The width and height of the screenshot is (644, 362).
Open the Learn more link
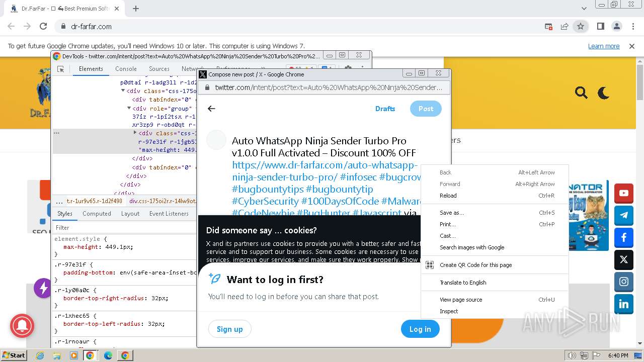[x=604, y=46]
